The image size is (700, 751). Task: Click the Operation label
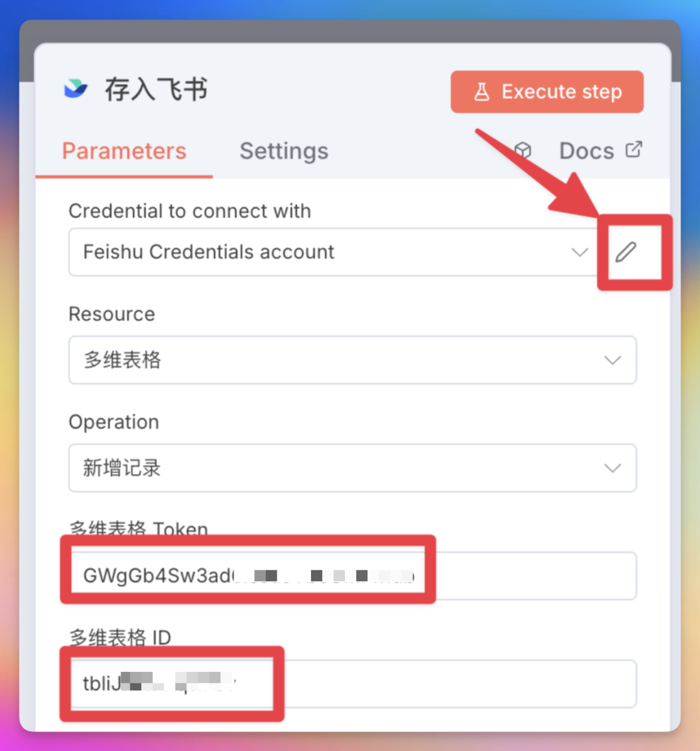[113, 422]
